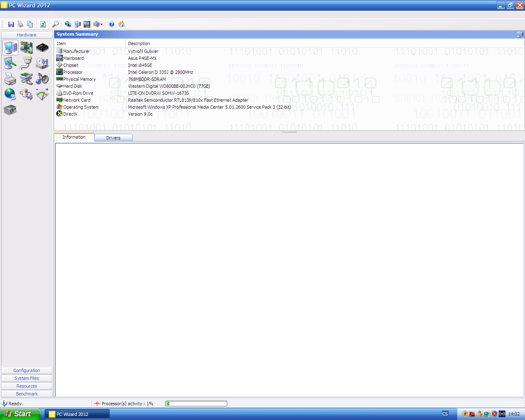Select the Network globe with cable icon
Screen dimensions: 525x420
pyautogui.click(x=11, y=94)
